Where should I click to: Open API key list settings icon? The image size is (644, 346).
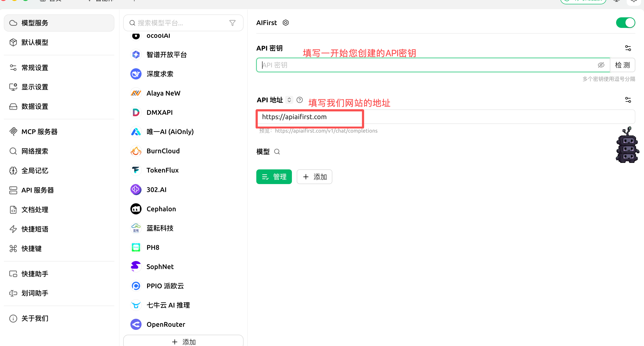pyautogui.click(x=628, y=48)
